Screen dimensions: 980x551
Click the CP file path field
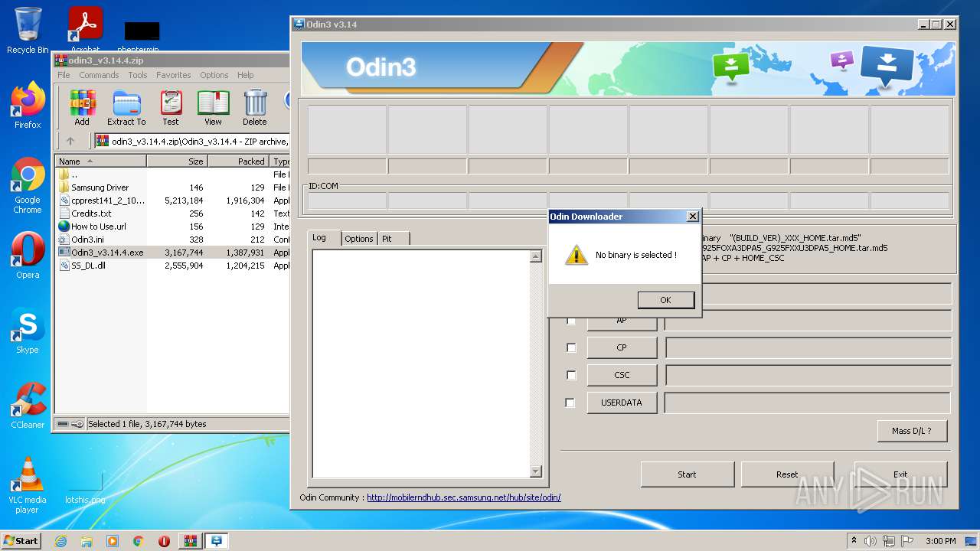tap(808, 348)
